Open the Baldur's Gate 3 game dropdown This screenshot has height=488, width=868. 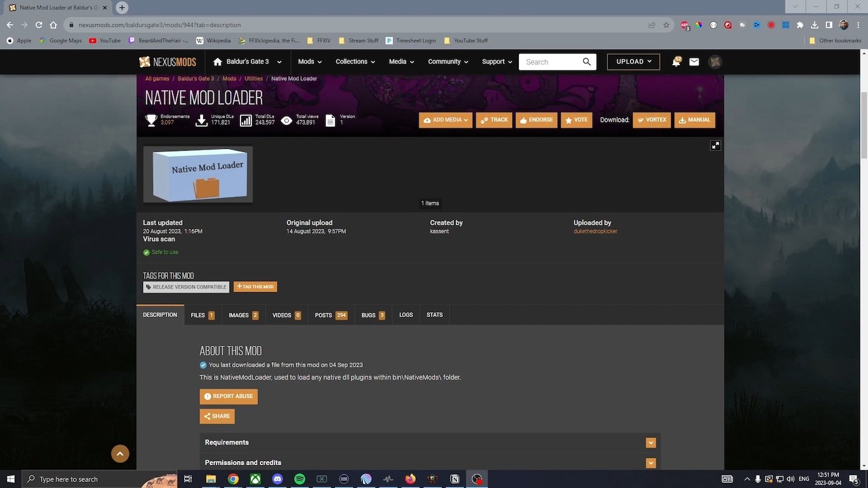coord(247,61)
